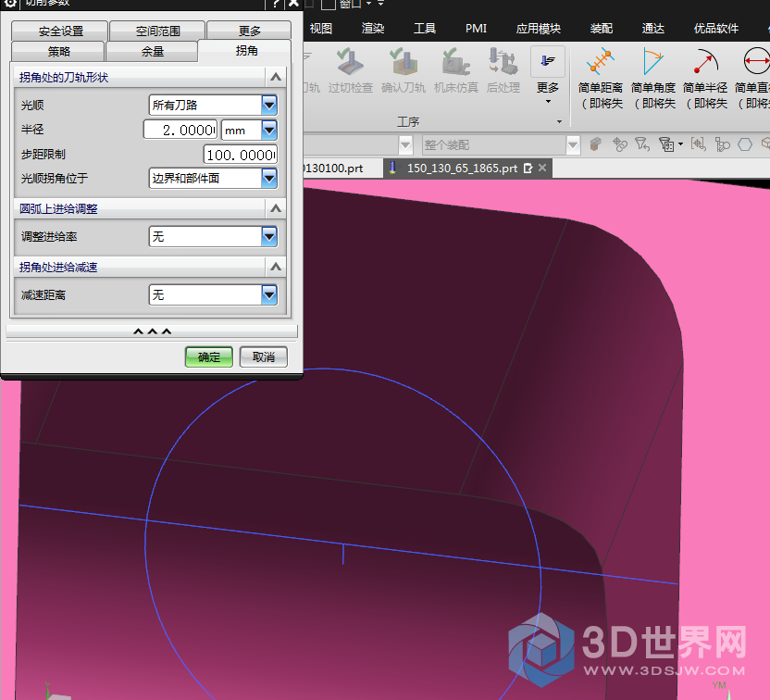The height and width of the screenshot is (700, 770).
Task: Switch to the 余量 tab
Action: (152, 51)
